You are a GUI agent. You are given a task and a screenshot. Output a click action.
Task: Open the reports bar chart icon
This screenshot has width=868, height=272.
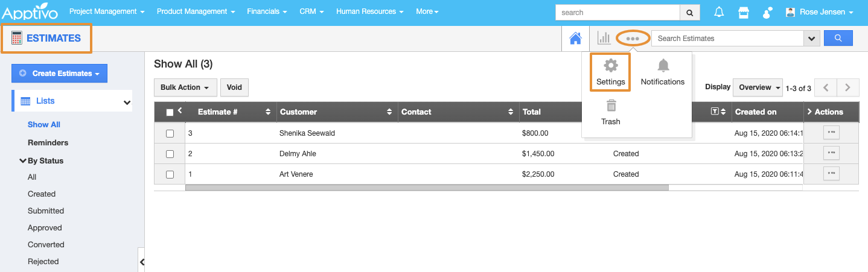[x=604, y=39]
